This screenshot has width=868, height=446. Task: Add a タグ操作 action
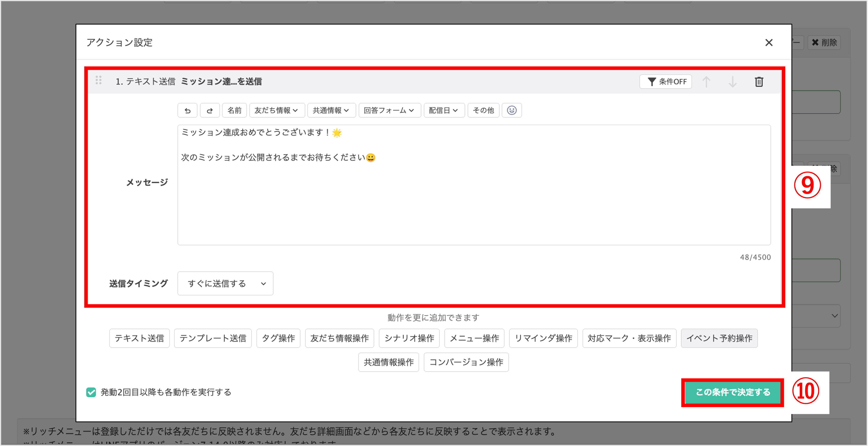pyautogui.click(x=278, y=338)
